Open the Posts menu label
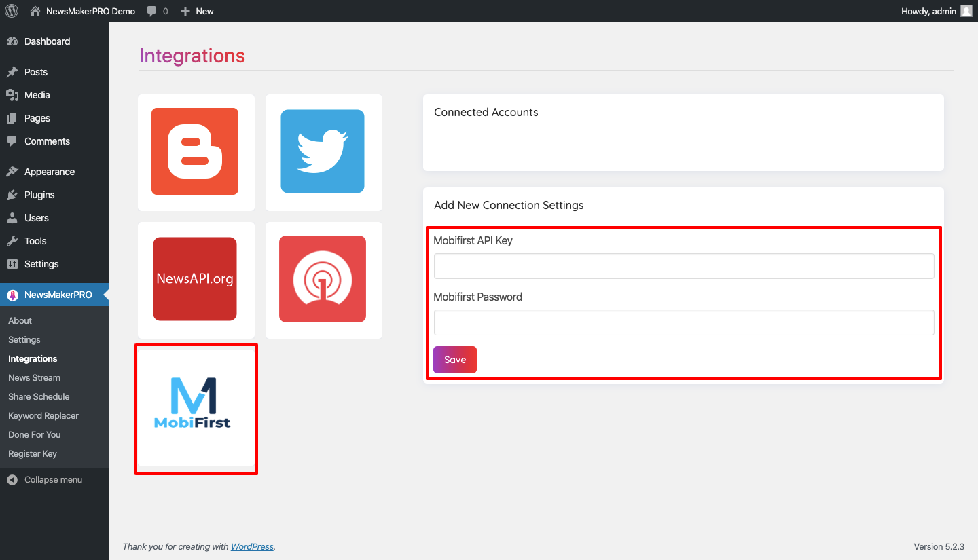 (36, 72)
